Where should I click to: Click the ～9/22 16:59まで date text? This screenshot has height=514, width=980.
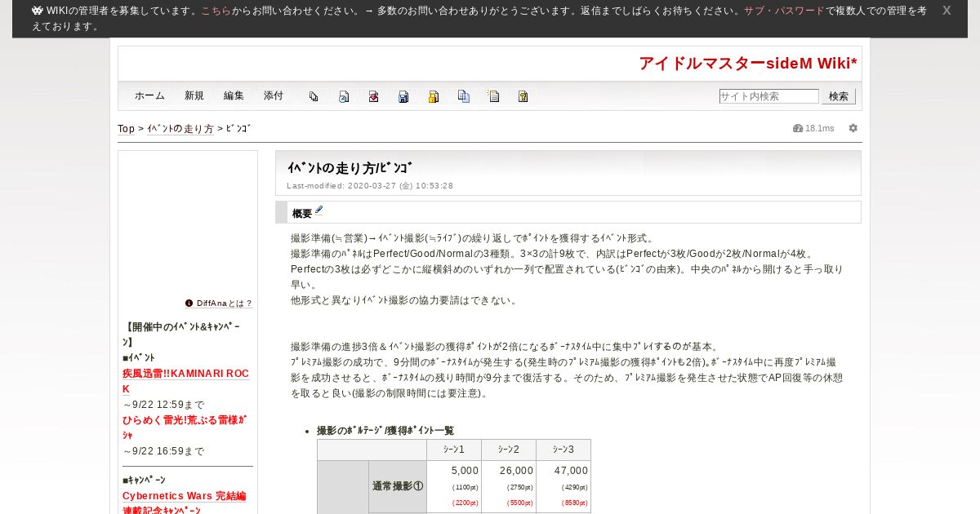pyautogui.click(x=164, y=451)
